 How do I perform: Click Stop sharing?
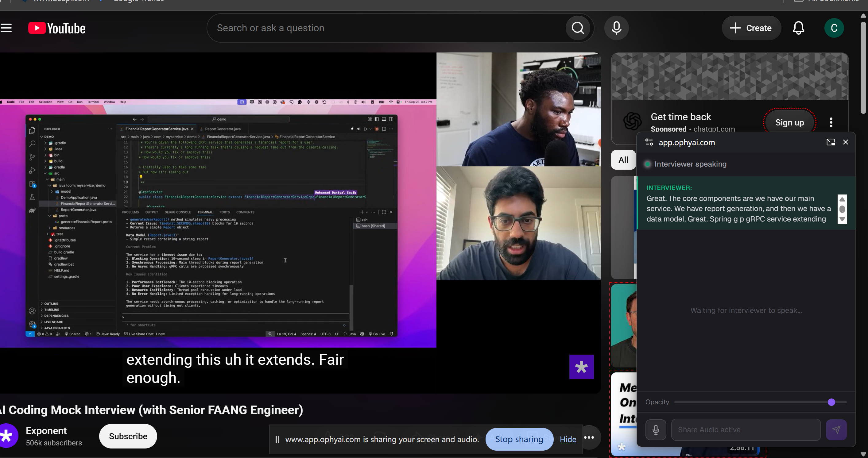519,439
